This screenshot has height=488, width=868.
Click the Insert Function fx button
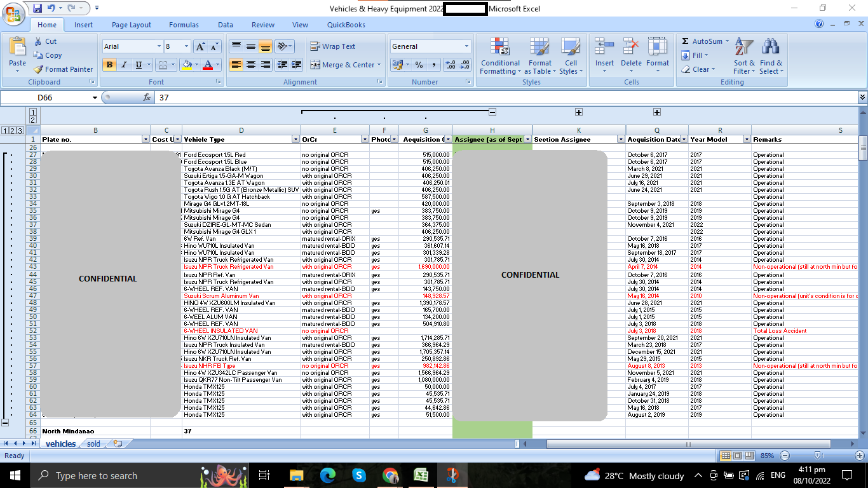tap(147, 97)
